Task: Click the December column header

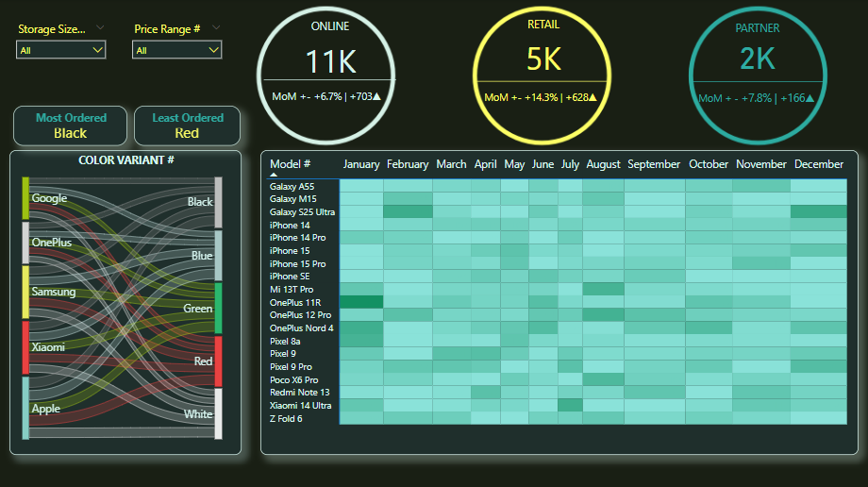Action: click(819, 164)
